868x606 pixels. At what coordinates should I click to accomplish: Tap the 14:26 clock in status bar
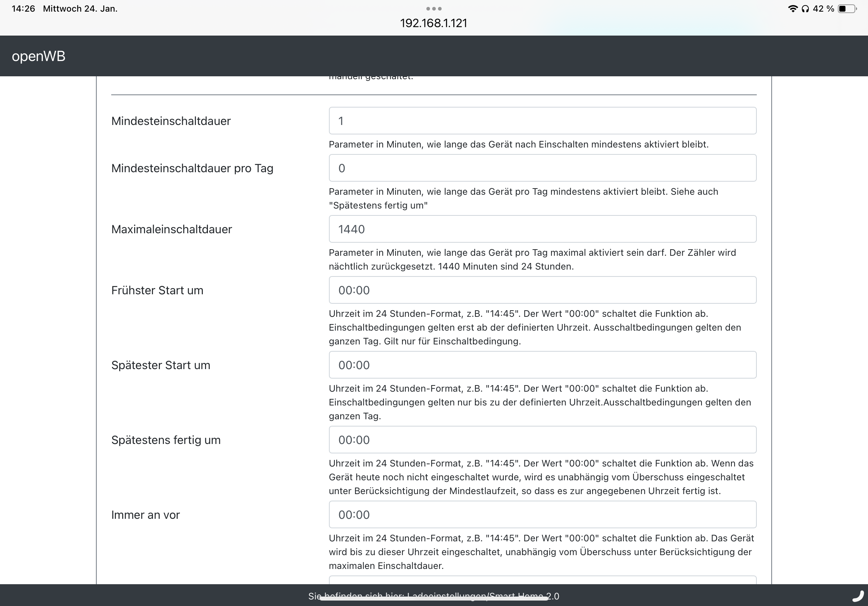(23, 9)
